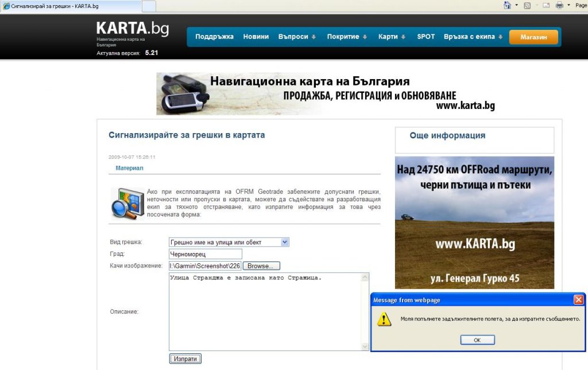Click the OFFRoad маршрути advertisement image
Image resolution: width=588 pixels, height=370 pixels.
[x=474, y=223]
